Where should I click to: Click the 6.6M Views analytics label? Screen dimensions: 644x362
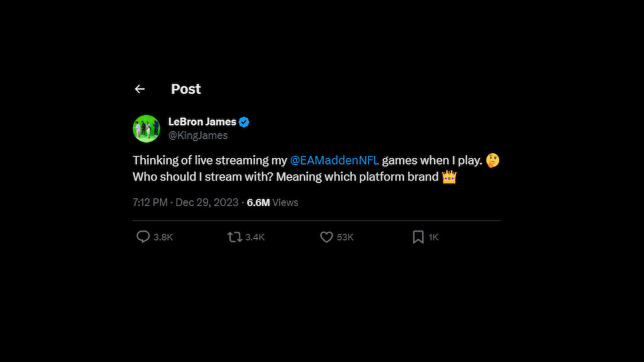(273, 202)
